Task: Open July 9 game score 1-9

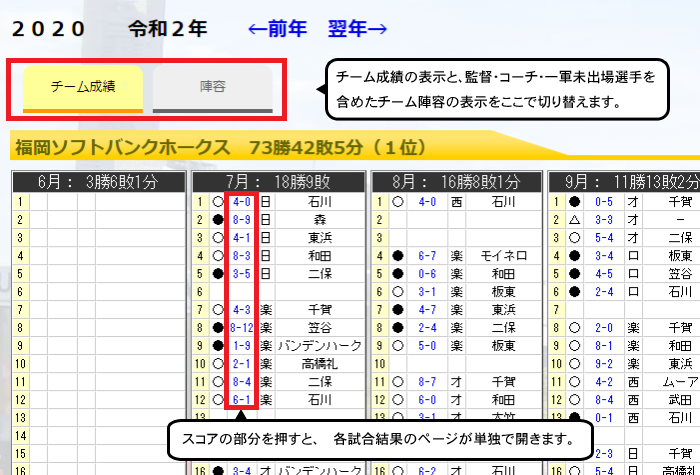Action: [242, 346]
